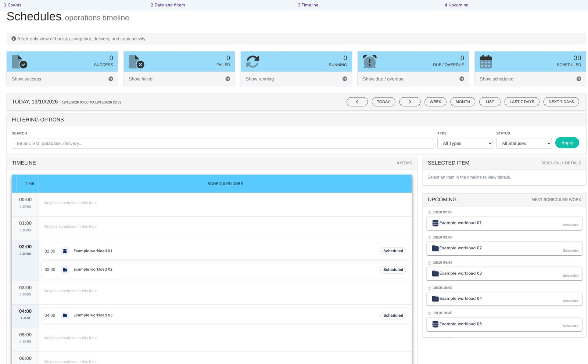Jump to the 3 Timeline section link
Viewport: 588px width, 364px height.
pyautogui.click(x=308, y=5)
